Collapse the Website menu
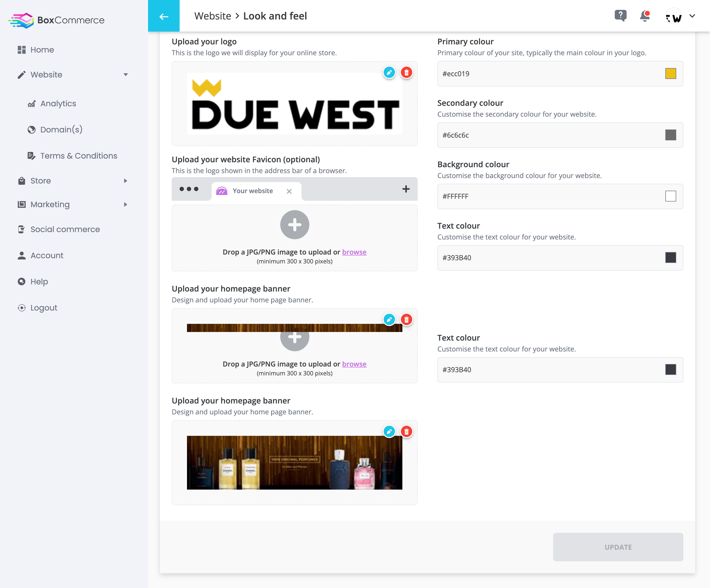The height and width of the screenshot is (588, 710). click(126, 75)
